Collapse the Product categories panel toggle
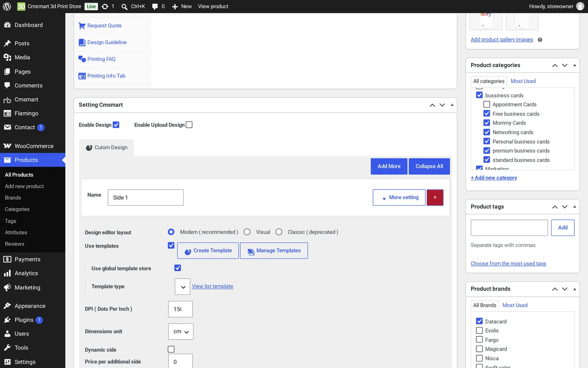This screenshot has height=368, width=588. (575, 65)
